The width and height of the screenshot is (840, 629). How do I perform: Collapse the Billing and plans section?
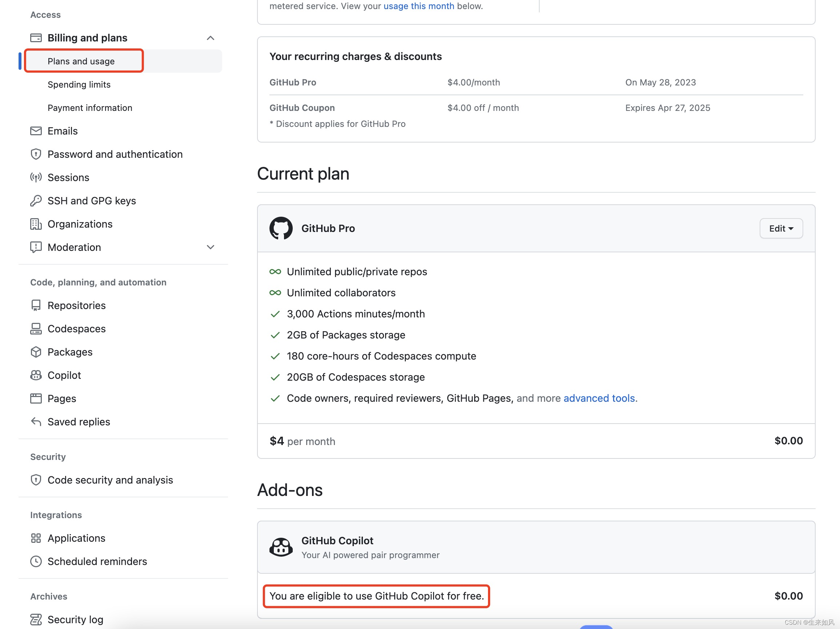pos(211,38)
